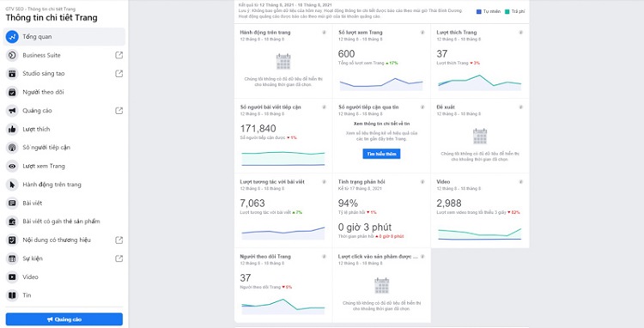Click info icon on Lượt thích Trang card

[x=521, y=33]
